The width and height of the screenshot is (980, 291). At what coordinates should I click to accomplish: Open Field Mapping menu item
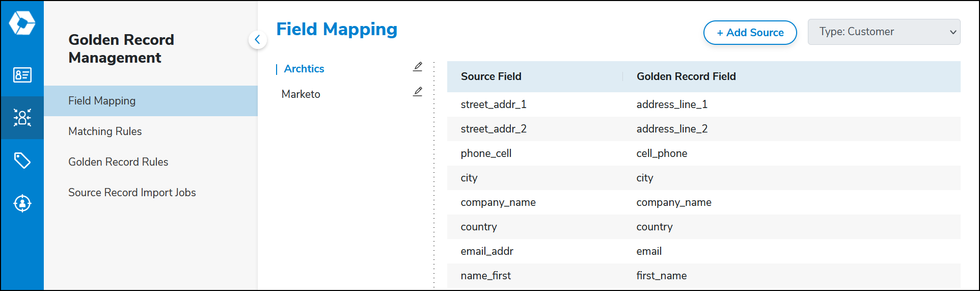click(151, 101)
